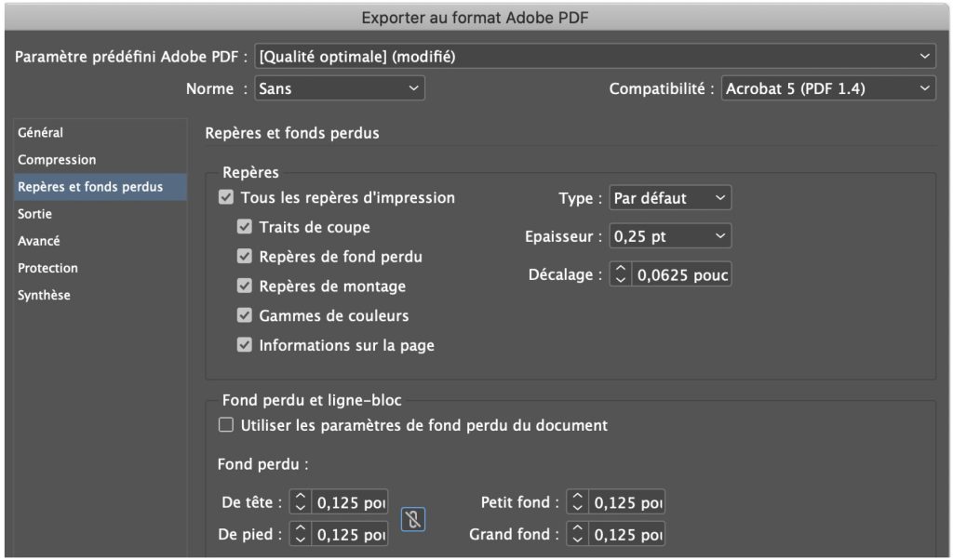Click the De pied bleed stepper arrows
953x560 pixels.
click(x=300, y=535)
